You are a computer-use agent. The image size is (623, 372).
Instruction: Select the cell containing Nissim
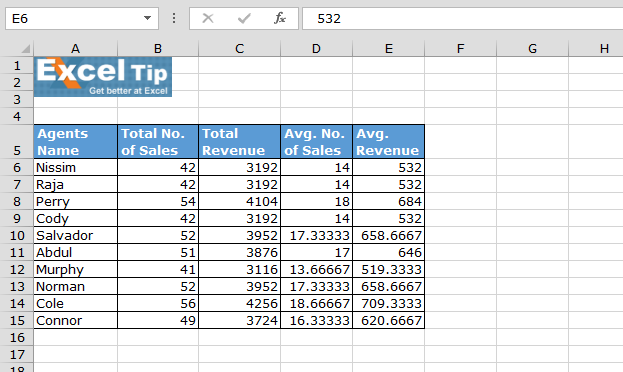click(x=75, y=167)
